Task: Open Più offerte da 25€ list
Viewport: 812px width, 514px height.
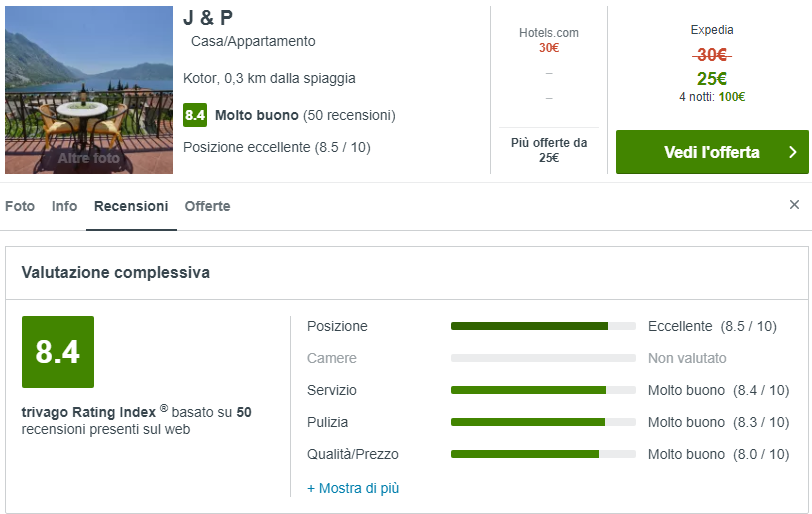Action: click(x=548, y=150)
